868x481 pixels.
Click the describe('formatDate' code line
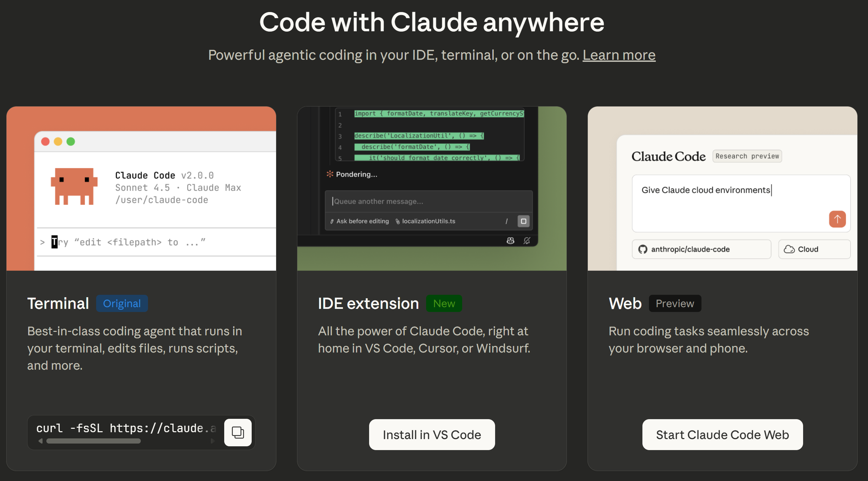pos(412,147)
